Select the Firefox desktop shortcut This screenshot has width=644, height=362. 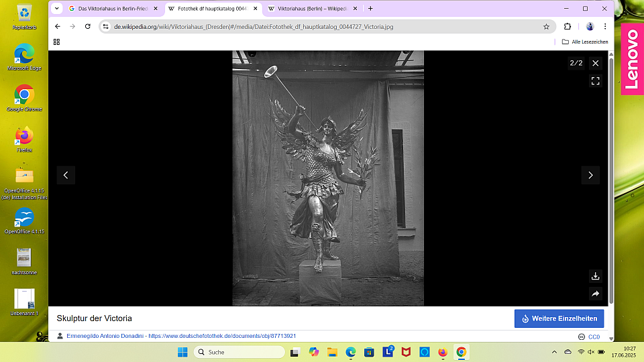pos(24,139)
